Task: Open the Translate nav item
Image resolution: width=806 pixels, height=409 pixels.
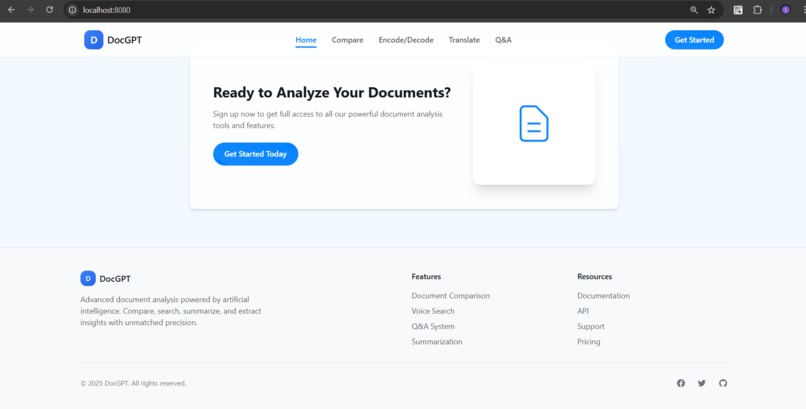Action: point(464,40)
